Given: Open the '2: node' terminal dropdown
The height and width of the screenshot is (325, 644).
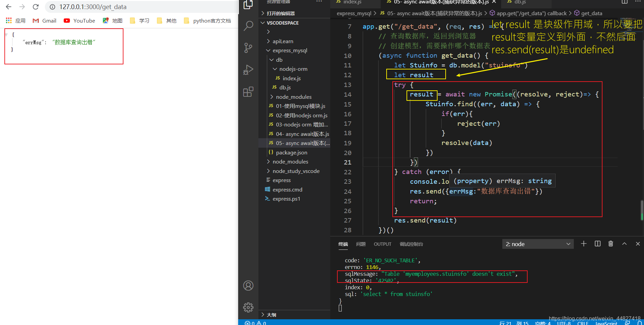Looking at the screenshot, I should [538, 244].
